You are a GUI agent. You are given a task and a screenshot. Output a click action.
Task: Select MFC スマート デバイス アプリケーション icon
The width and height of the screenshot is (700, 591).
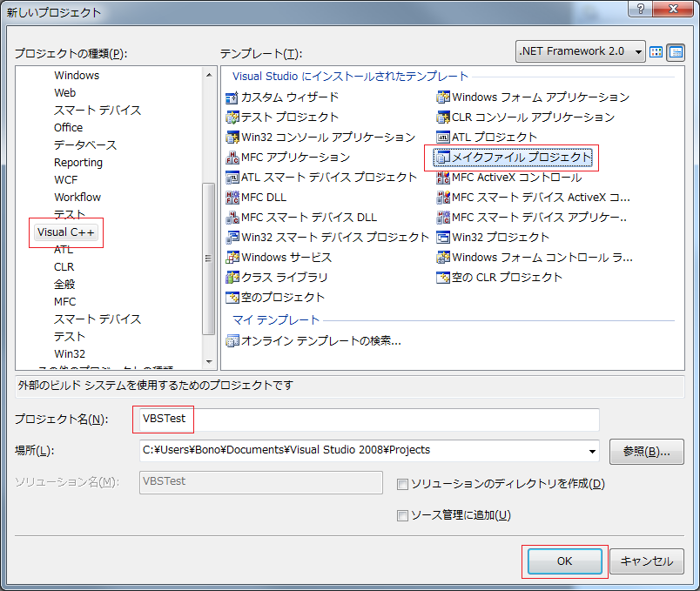click(x=443, y=218)
